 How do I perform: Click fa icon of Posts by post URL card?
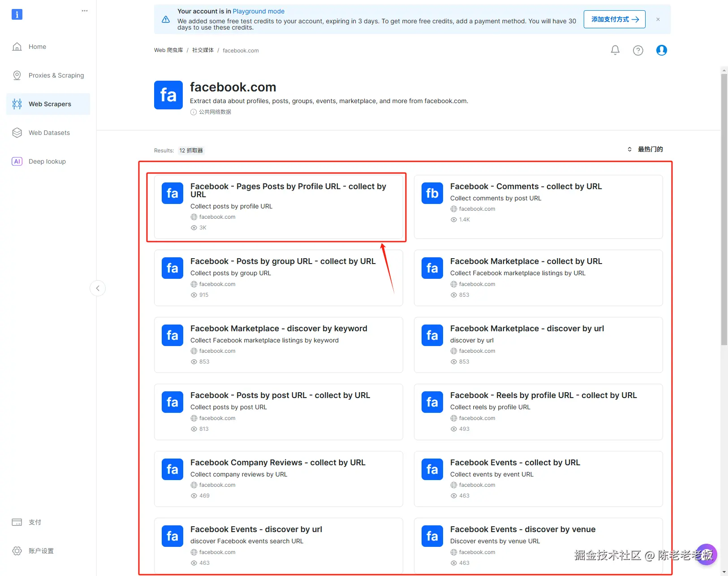tap(172, 402)
